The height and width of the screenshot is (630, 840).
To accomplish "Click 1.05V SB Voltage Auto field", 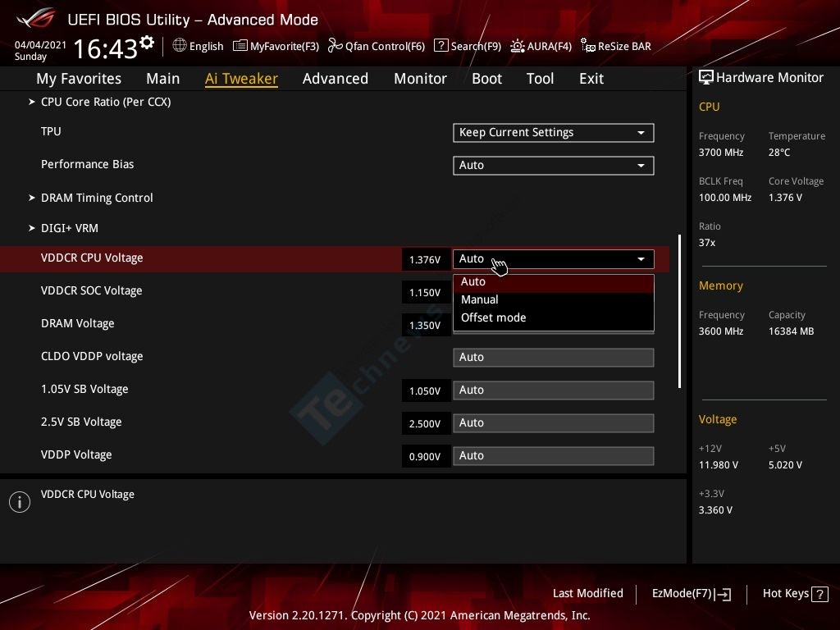I will [x=554, y=390].
